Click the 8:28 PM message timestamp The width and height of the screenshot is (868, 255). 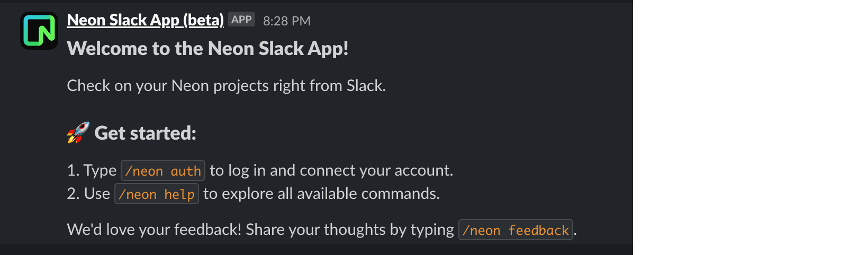pos(286,21)
